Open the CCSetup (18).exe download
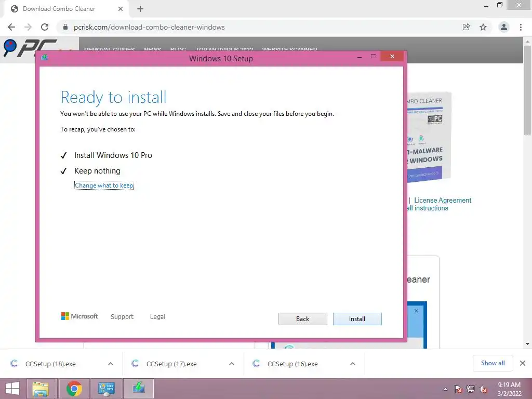 pyautogui.click(x=50, y=364)
